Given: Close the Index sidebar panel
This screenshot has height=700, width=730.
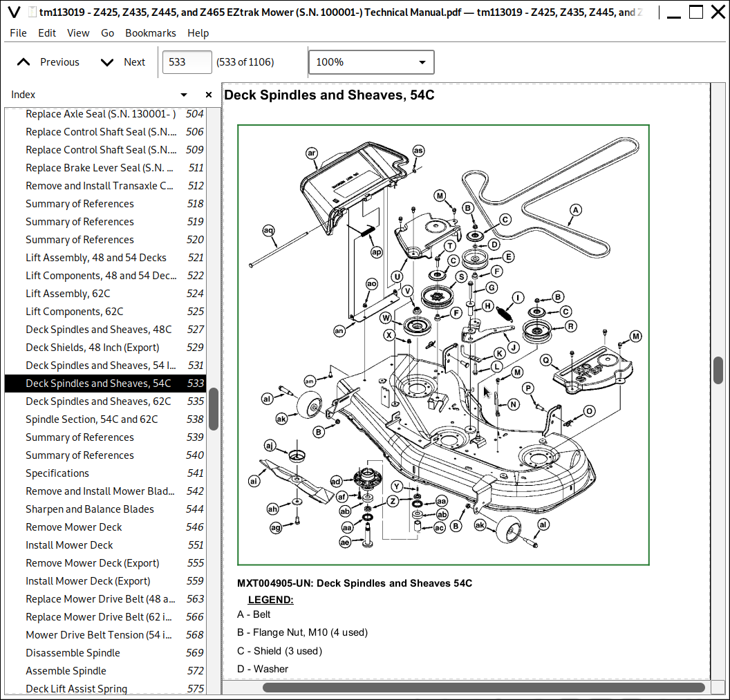Looking at the screenshot, I should (209, 95).
